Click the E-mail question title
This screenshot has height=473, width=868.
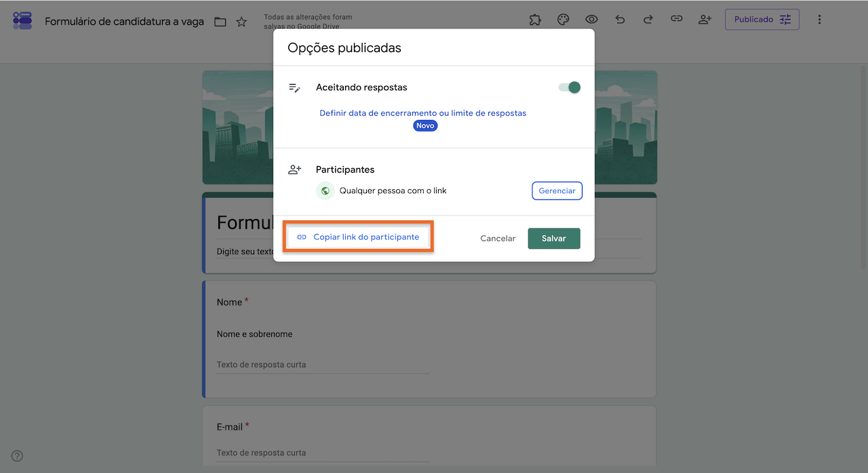[x=229, y=427]
